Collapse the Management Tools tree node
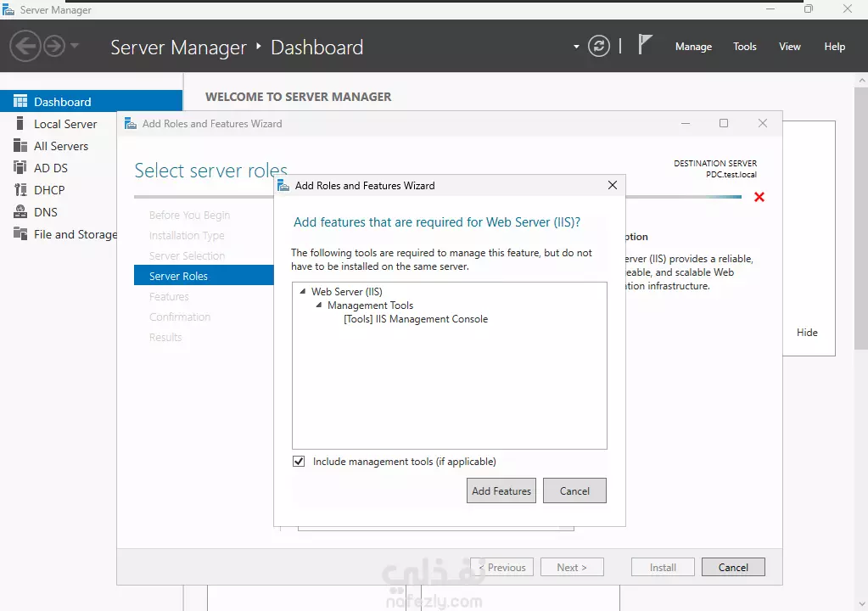868x611 pixels. pyautogui.click(x=319, y=305)
